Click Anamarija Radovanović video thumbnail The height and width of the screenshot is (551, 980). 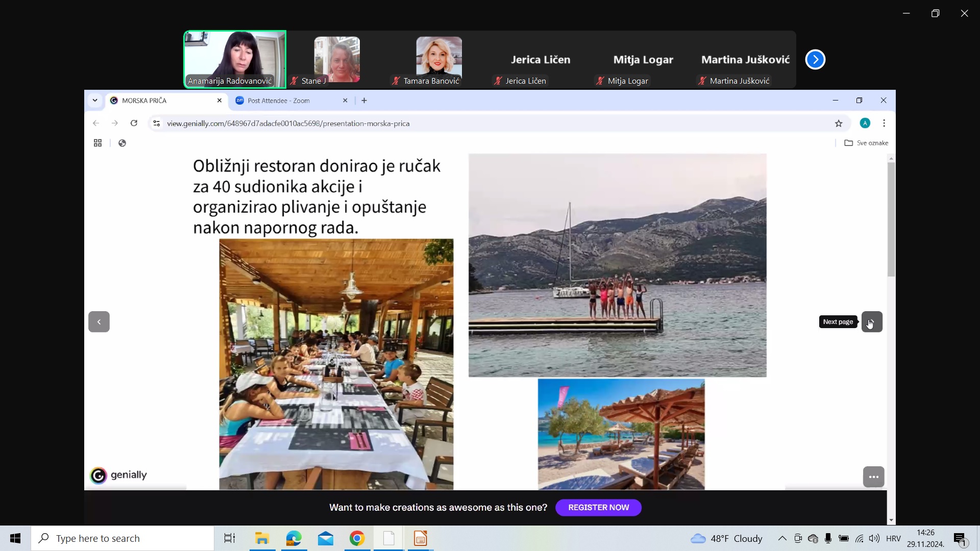[x=235, y=59]
